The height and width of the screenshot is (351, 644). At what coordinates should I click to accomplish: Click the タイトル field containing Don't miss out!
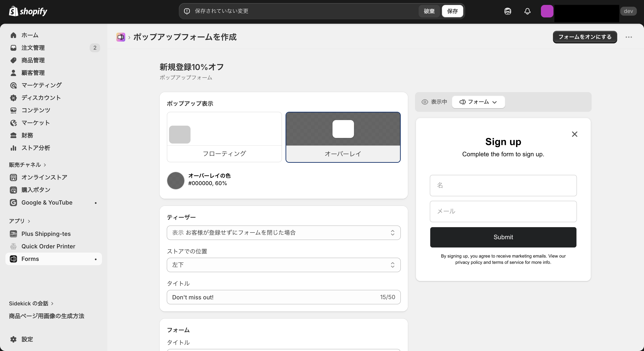[x=275, y=297]
